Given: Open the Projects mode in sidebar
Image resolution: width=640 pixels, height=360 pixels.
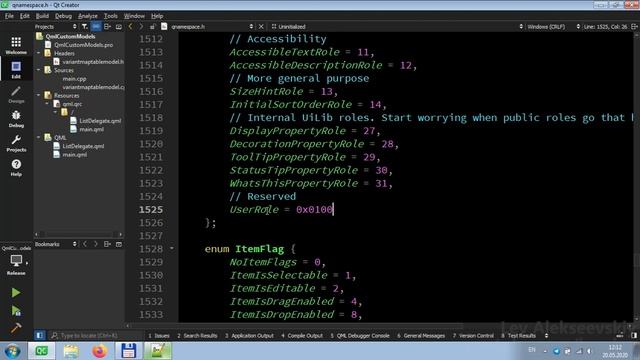Looking at the screenshot, I should 16,143.
